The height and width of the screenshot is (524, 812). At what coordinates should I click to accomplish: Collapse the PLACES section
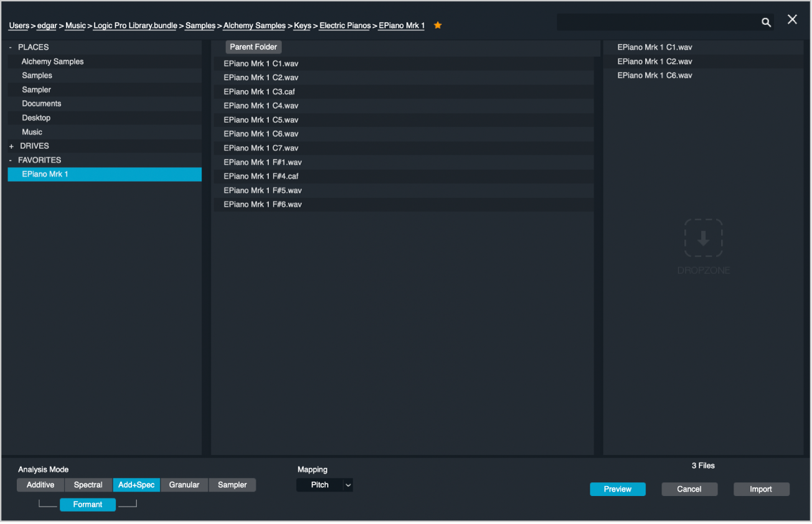[x=11, y=47]
